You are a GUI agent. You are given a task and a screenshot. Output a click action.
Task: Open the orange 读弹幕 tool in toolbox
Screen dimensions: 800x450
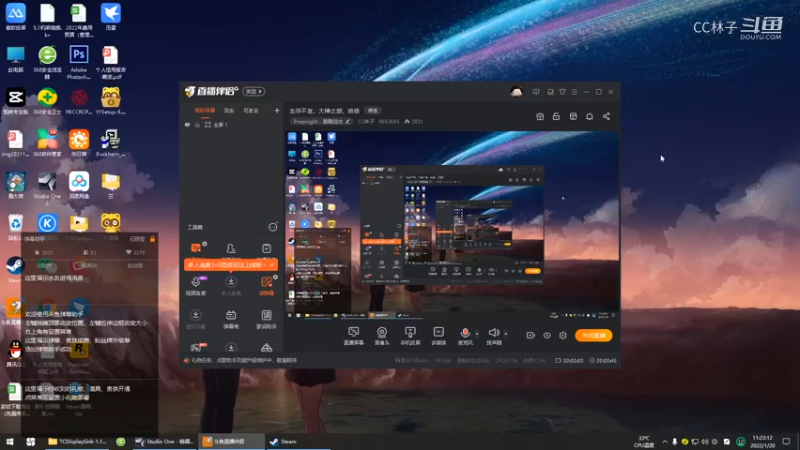click(266, 286)
